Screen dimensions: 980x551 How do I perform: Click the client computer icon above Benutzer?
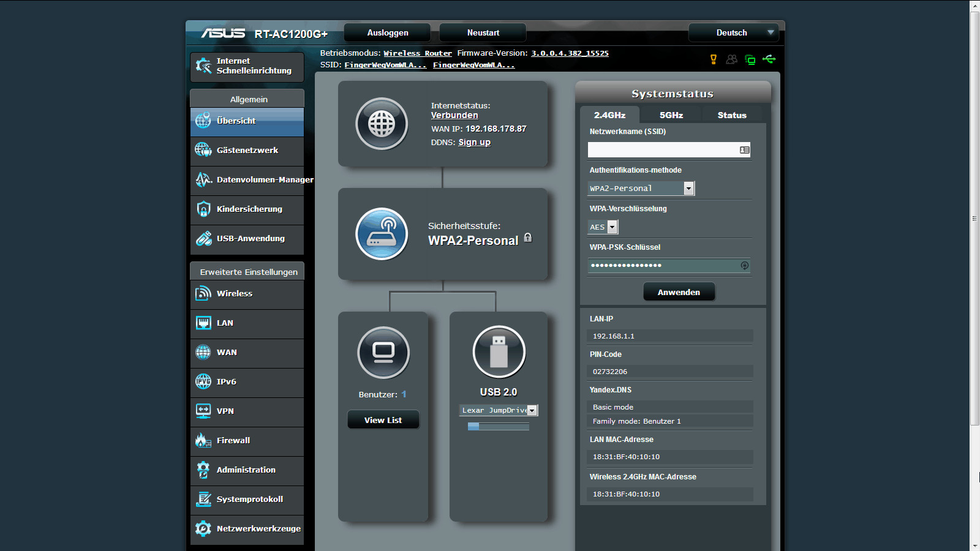tap(383, 353)
